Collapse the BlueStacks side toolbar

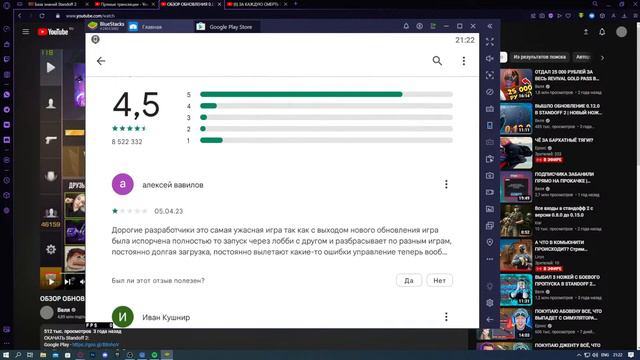[x=490, y=26]
